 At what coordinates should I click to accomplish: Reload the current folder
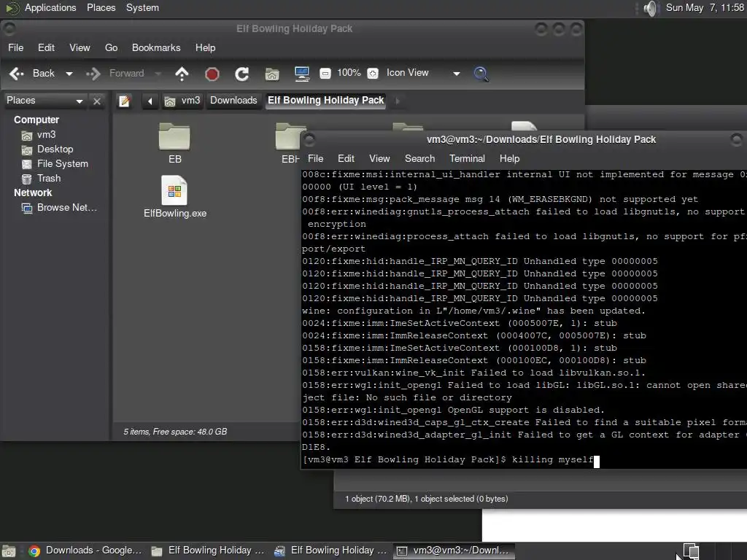point(242,74)
